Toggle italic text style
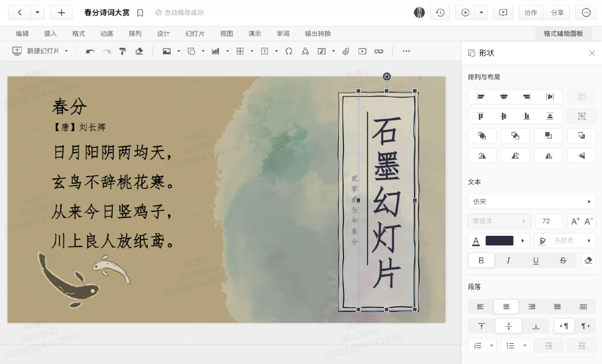The image size is (602, 364). (508, 260)
